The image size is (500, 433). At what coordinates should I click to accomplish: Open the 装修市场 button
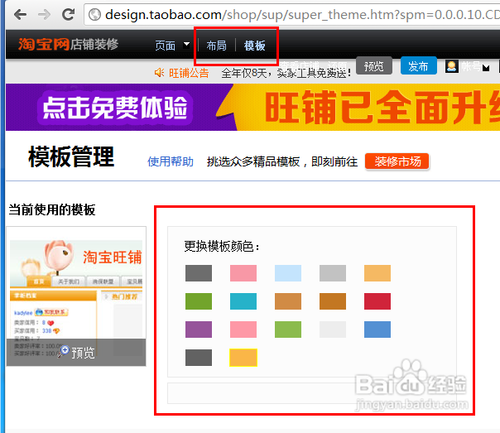click(x=397, y=162)
